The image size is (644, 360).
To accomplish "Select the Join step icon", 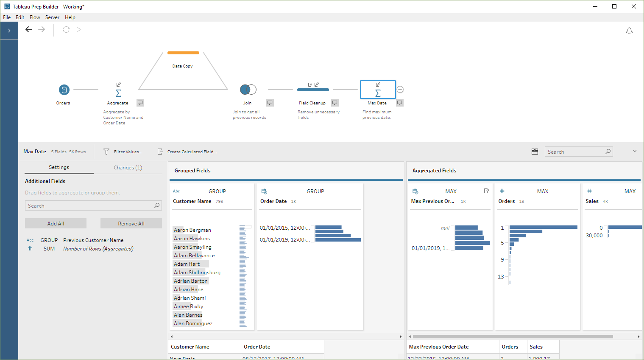I will [x=248, y=90].
